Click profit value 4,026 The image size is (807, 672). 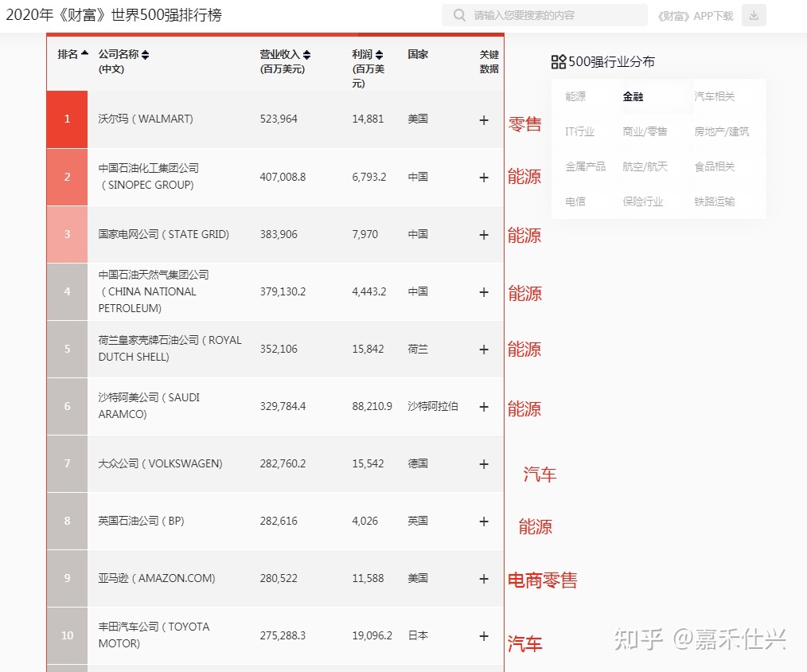(x=365, y=522)
